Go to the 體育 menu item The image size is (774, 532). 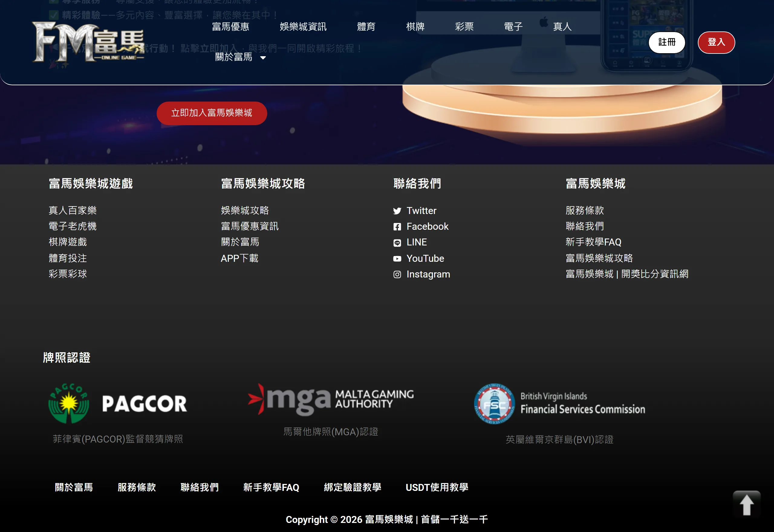click(366, 27)
